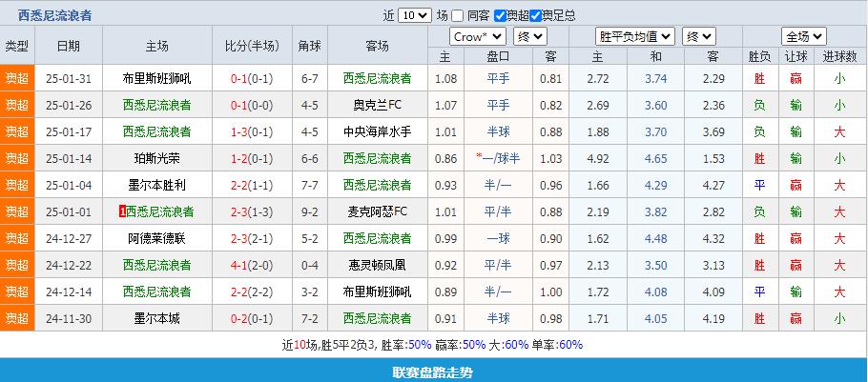Click the 澳超 league badge for 25-01-31
This screenshot has height=382, width=868.
(x=17, y=78)
